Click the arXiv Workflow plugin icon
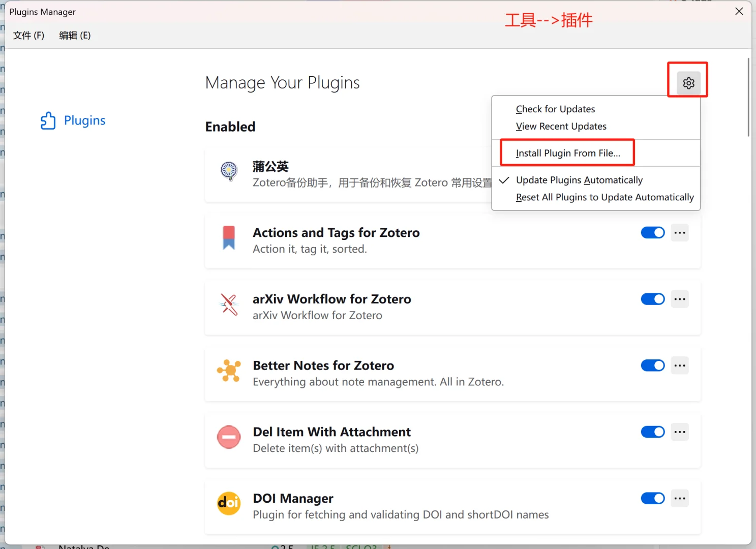756x549 pixels. [229, 304]
